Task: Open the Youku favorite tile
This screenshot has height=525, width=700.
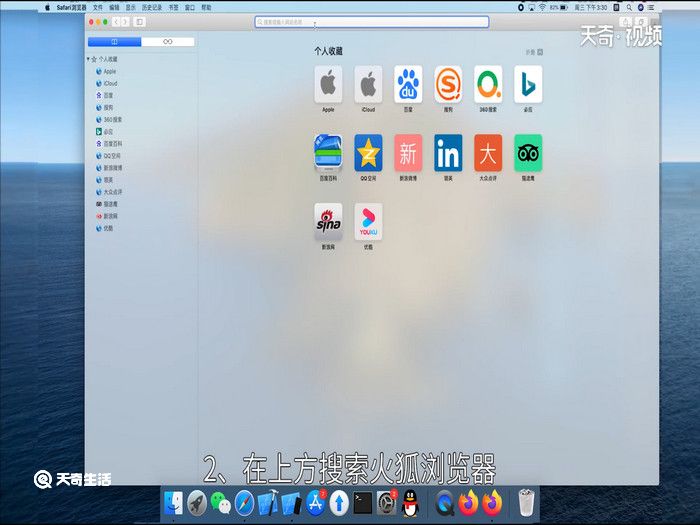Action: click(x=368, y=222)
